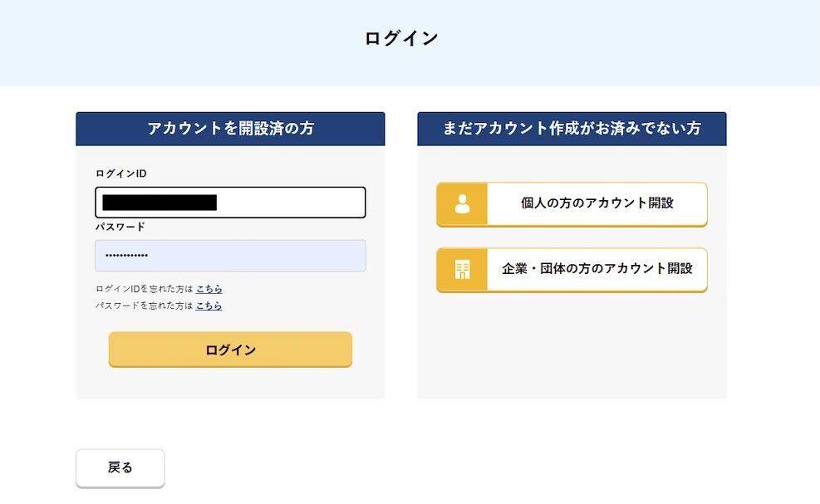This screenshot has width=820, height=504.
Task: Go back with the 戻る button
Action: click(x=120, y=468)
